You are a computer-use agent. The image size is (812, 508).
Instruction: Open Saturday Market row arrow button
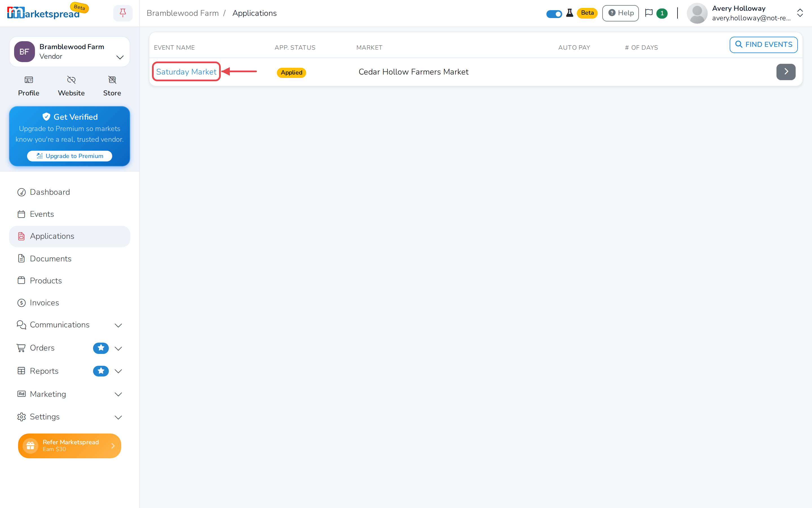click(785, 72)
